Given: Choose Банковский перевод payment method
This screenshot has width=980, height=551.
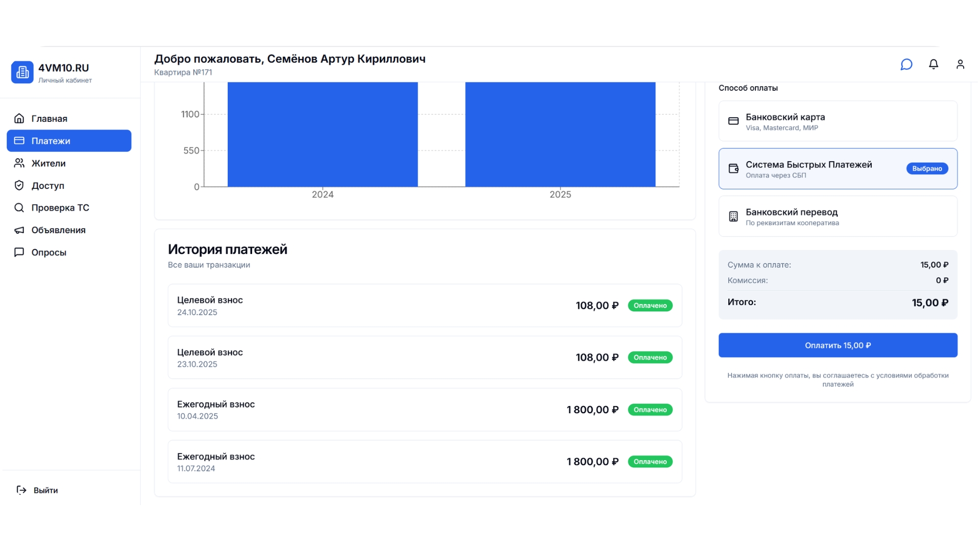Looking at the screenshot, I should pos(837,216).
